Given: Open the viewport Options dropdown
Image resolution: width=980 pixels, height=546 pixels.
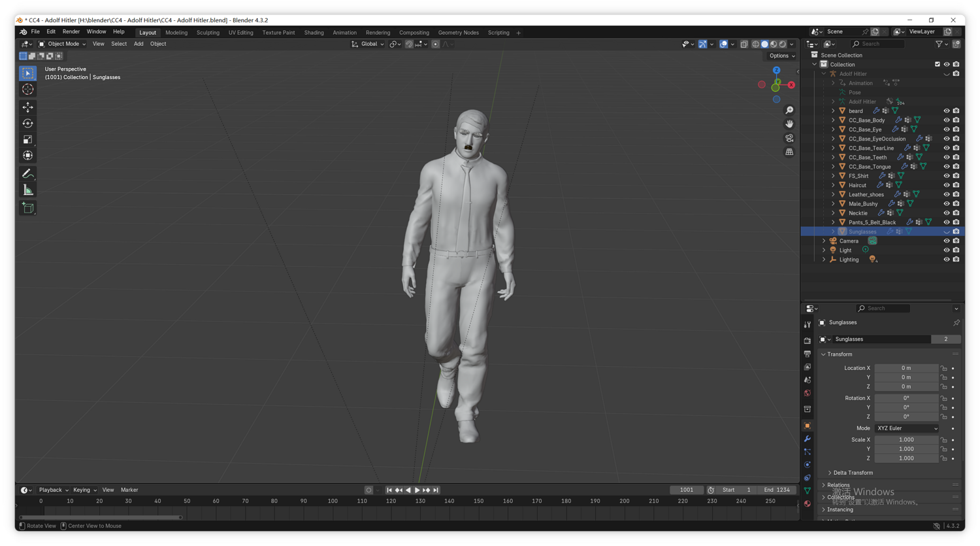Looking at the screenshot, I should pos(782,56).
